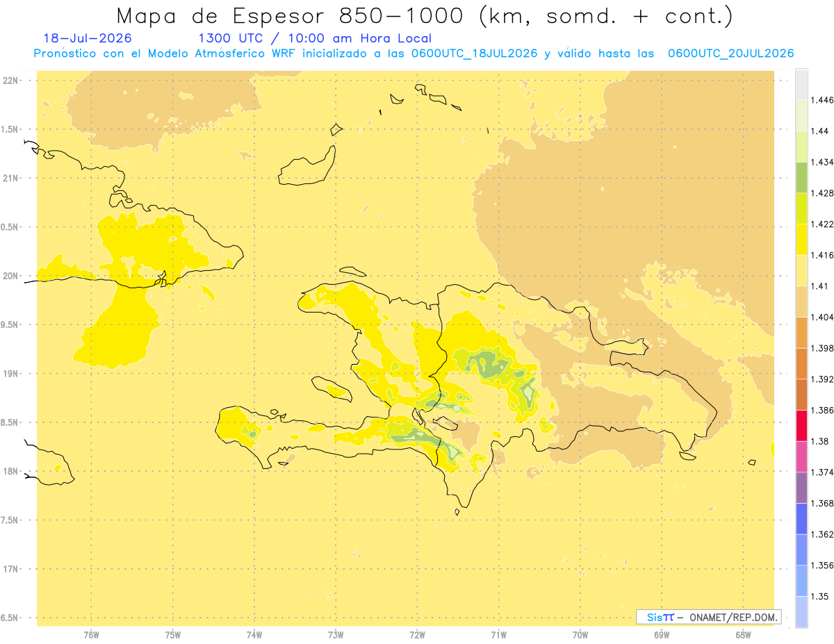Click the purple legend swatch between 1.368 and 1.374
This screenshot has width=834, height=644.
[801, 488]
